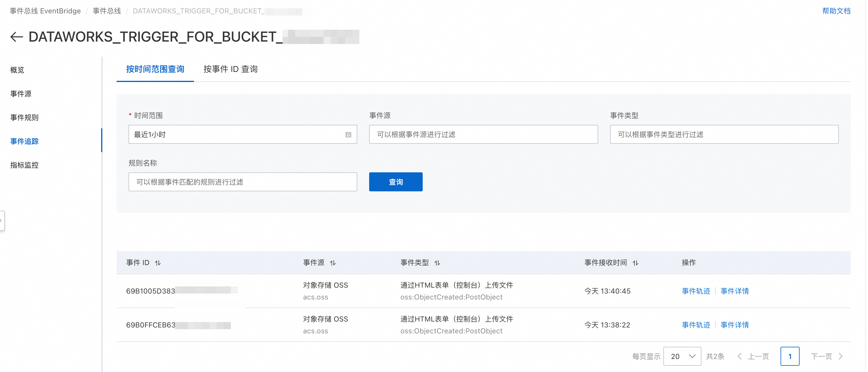Switch to 按事件 ID 查询 tab

point(231,69)
